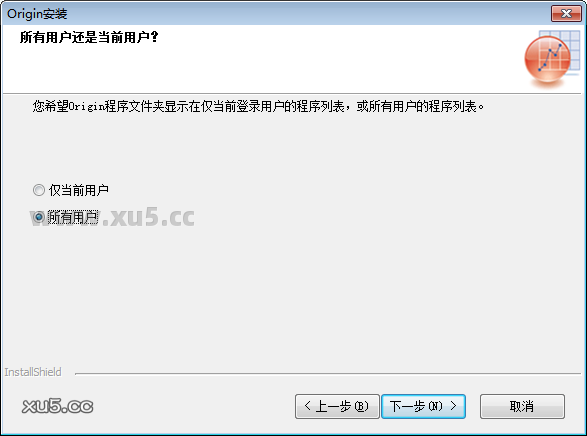Click the www.xu5.cc watermark text
This screenshot has height=436, width=587.
tap(112, 217)
